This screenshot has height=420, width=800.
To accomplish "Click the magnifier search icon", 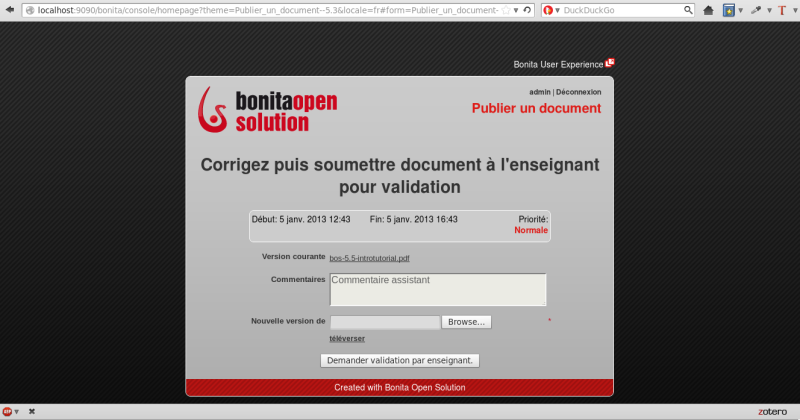I will (688, 10).
